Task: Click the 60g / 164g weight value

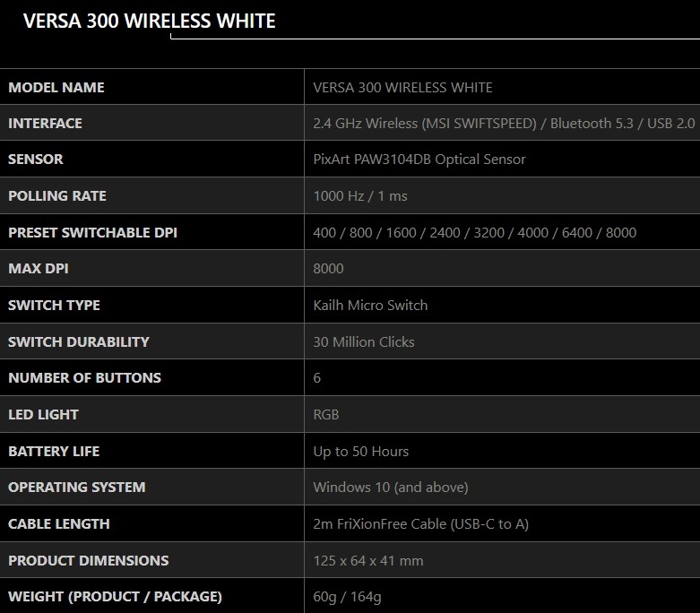Action: point(347,596)
